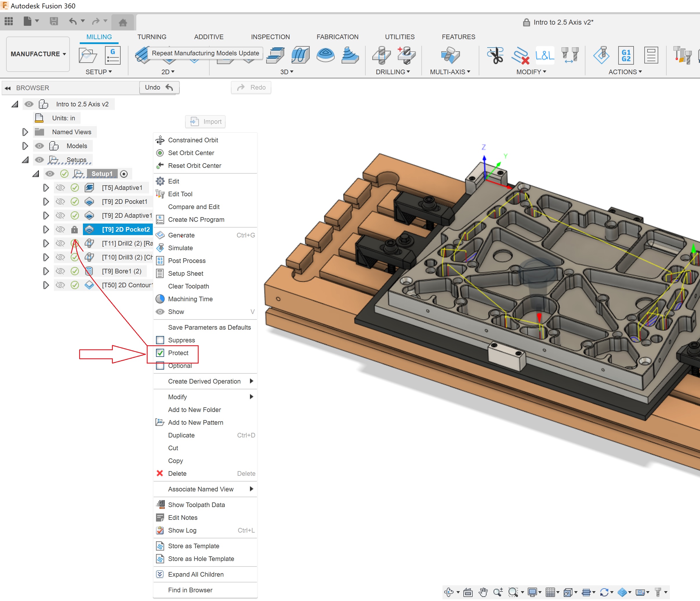Click Delete in the context menu

[177, 474]
